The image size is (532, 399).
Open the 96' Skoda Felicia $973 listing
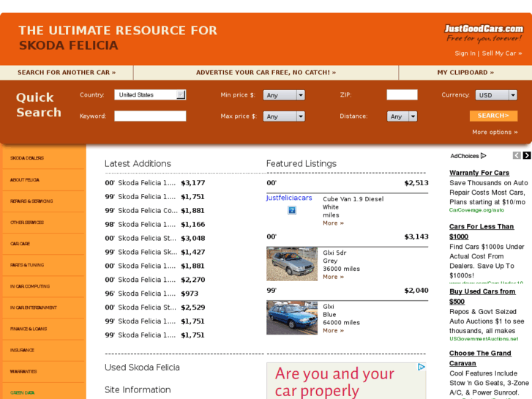(x=151, y=294)
